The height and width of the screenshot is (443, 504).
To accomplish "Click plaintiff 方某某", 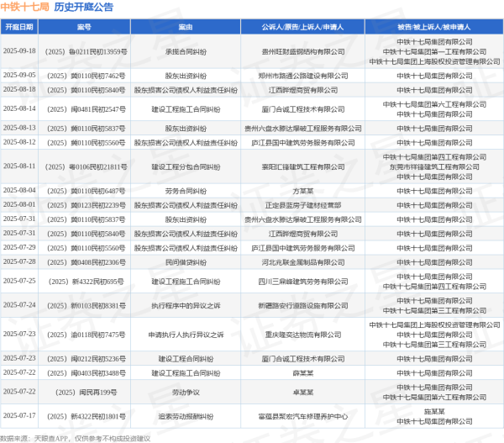I will [x=302, y=191].
